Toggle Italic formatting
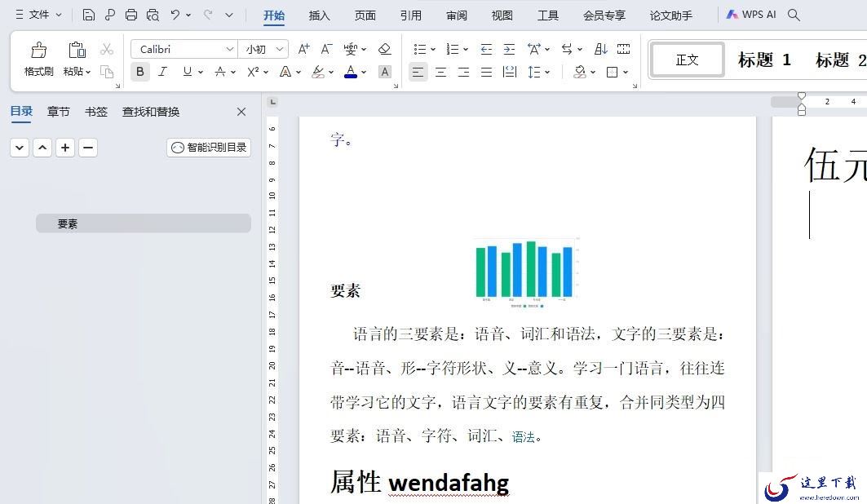This screenshot has width=867, height=504. pyautogui.click(x=162, y=72)
